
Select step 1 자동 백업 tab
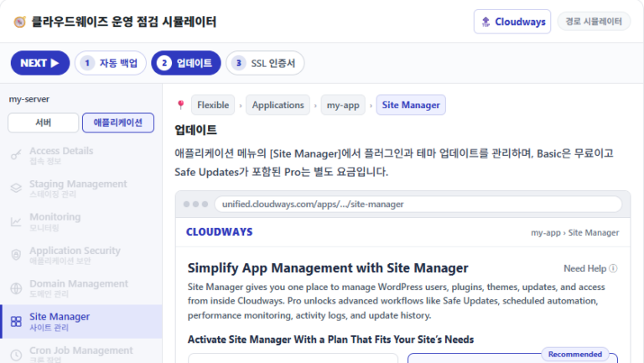click(x=111, y=63)
